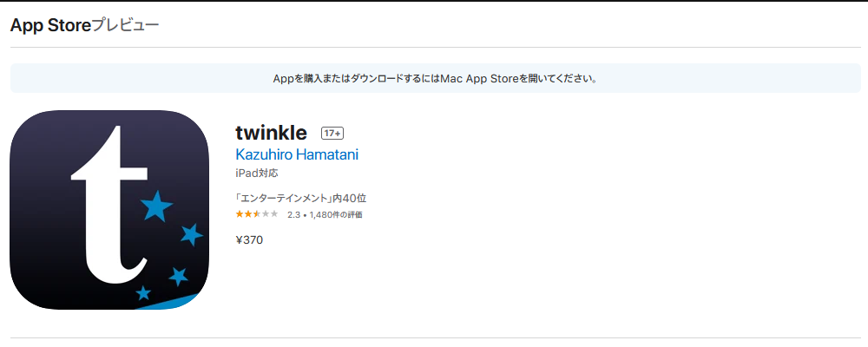Click the ¥370 price
The image size is (868, 347).
[249, 239]
